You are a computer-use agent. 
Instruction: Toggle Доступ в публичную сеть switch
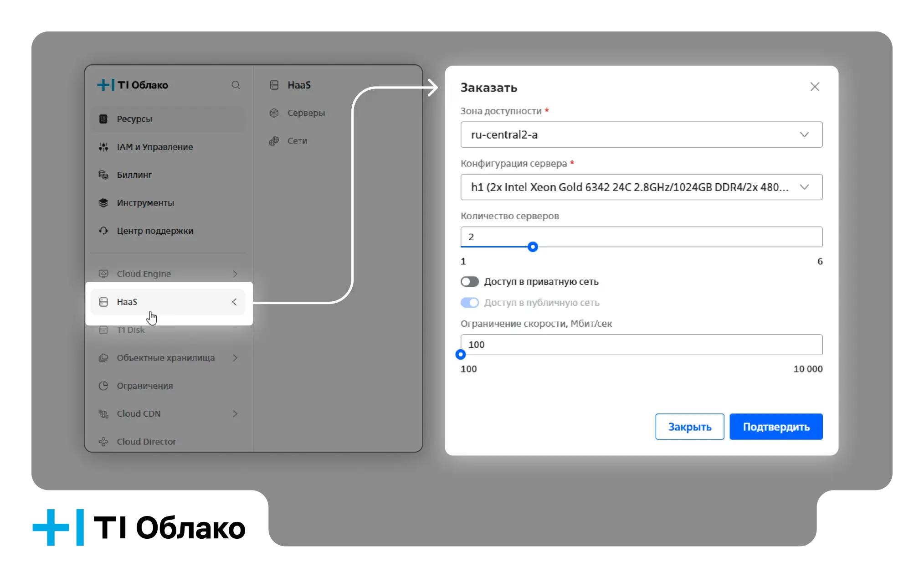click(x=469, y=303)
